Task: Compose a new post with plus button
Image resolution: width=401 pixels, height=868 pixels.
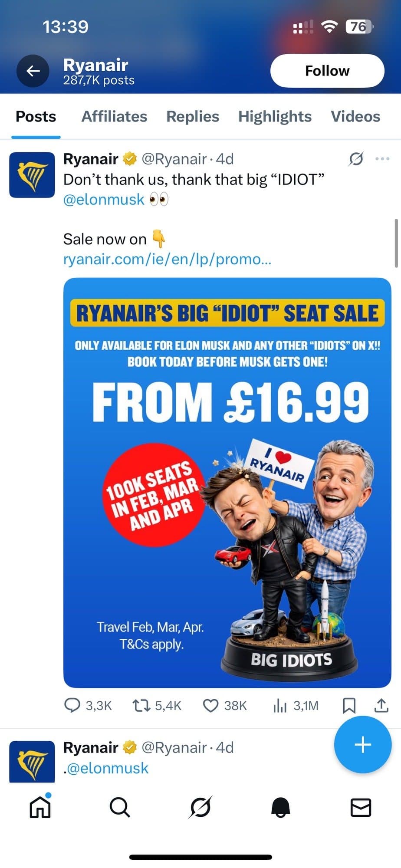Action: coord(362,745)
